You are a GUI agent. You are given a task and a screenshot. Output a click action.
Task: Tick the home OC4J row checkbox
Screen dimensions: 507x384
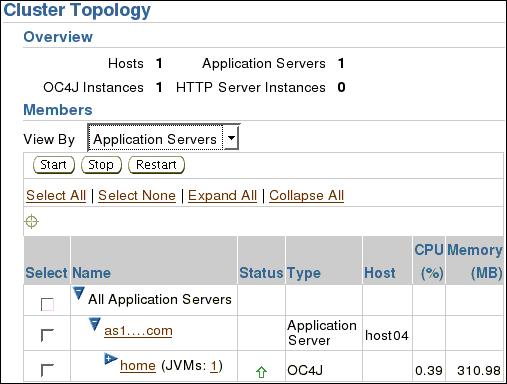47,370
